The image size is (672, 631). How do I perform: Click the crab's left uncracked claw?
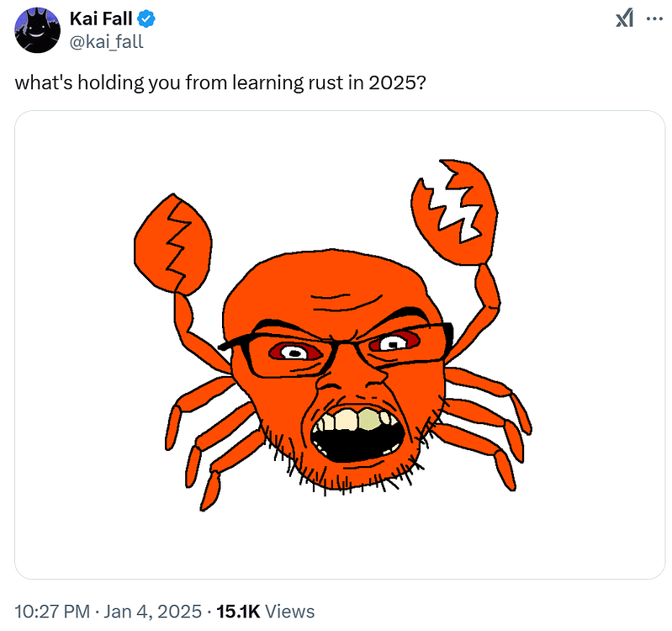click(x=170, y=241)
